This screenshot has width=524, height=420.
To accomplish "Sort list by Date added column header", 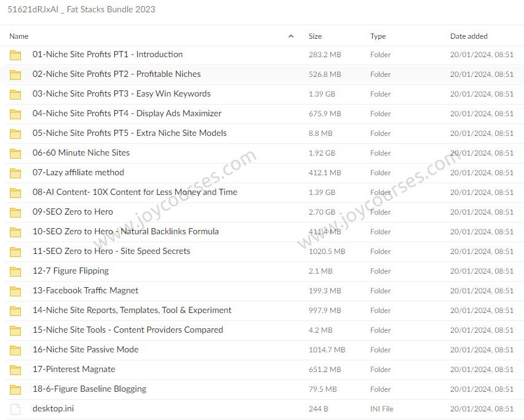I will click(469, 36).
